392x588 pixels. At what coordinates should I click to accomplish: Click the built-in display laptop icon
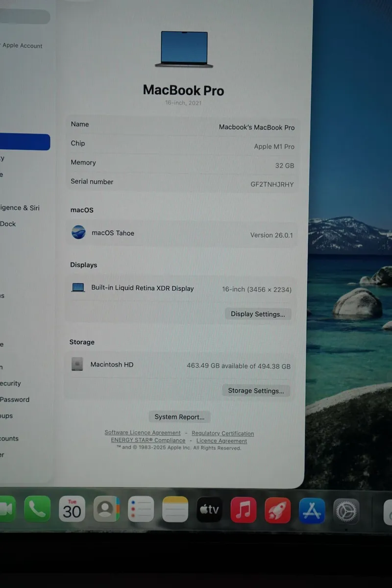[78, 287]
